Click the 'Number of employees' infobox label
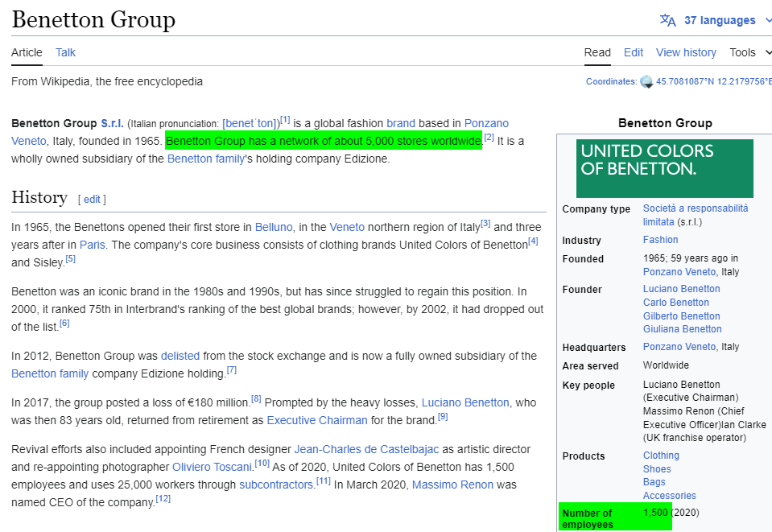The height and width of the screenshot is (532, 772). coord(588,518)
